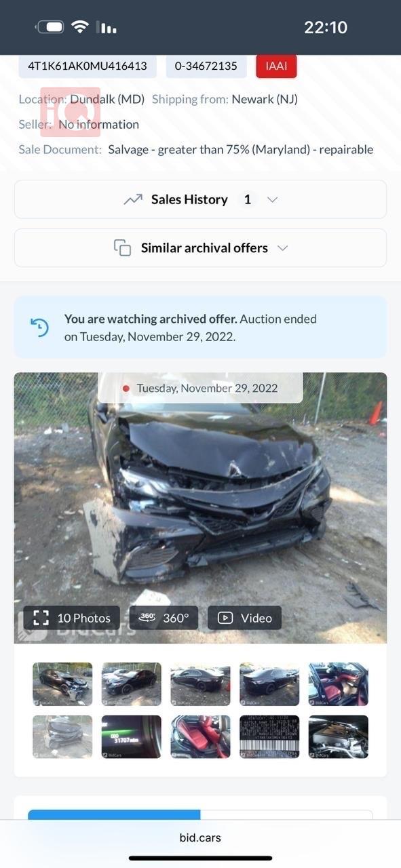The image size is (401, 868).
Task: Select the blue active tab at bottom
Action: point(114,814)
